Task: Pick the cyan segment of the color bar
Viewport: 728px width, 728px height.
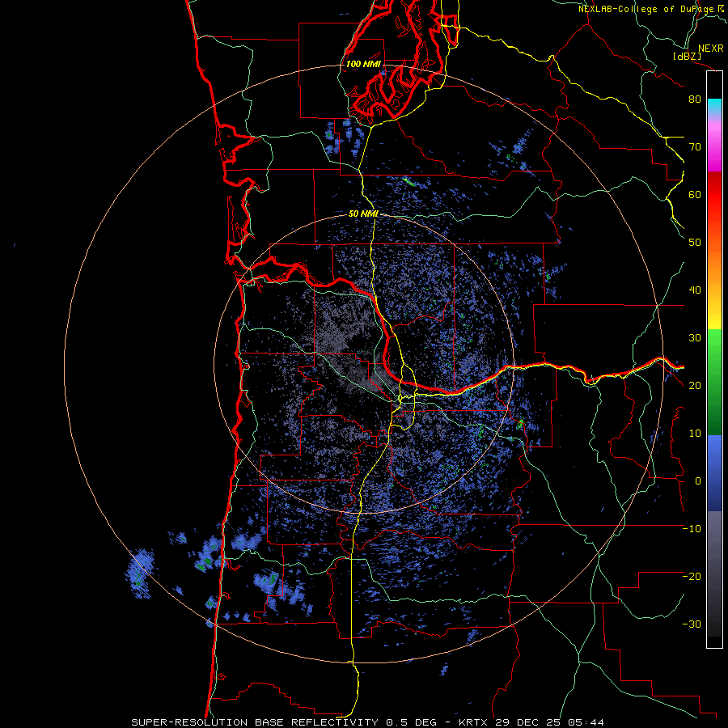Action: tap(714, 106)
